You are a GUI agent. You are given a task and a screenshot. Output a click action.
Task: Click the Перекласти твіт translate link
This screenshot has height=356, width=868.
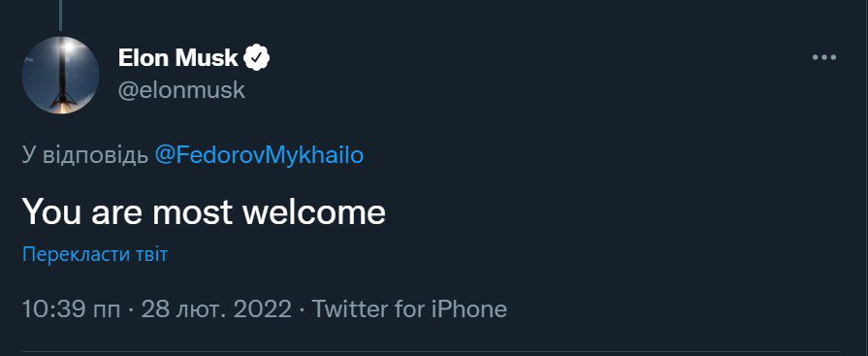click(95, 255)
